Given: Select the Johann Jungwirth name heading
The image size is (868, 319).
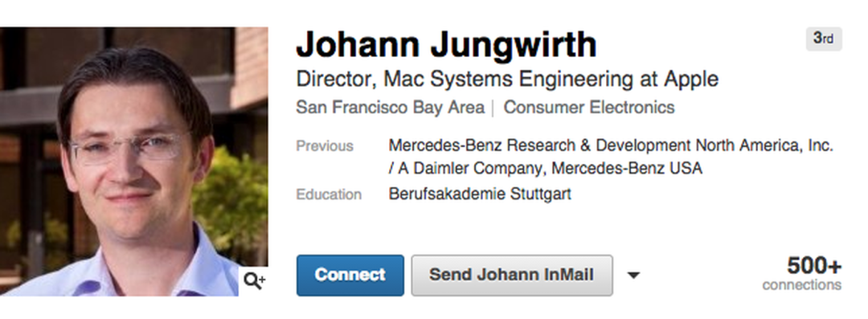Looking at the screenshot, I should tap(446, 44).
